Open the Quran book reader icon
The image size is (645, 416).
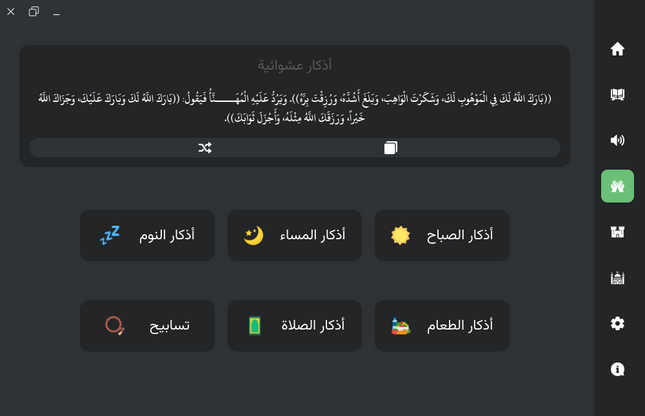tap(617, 95)
